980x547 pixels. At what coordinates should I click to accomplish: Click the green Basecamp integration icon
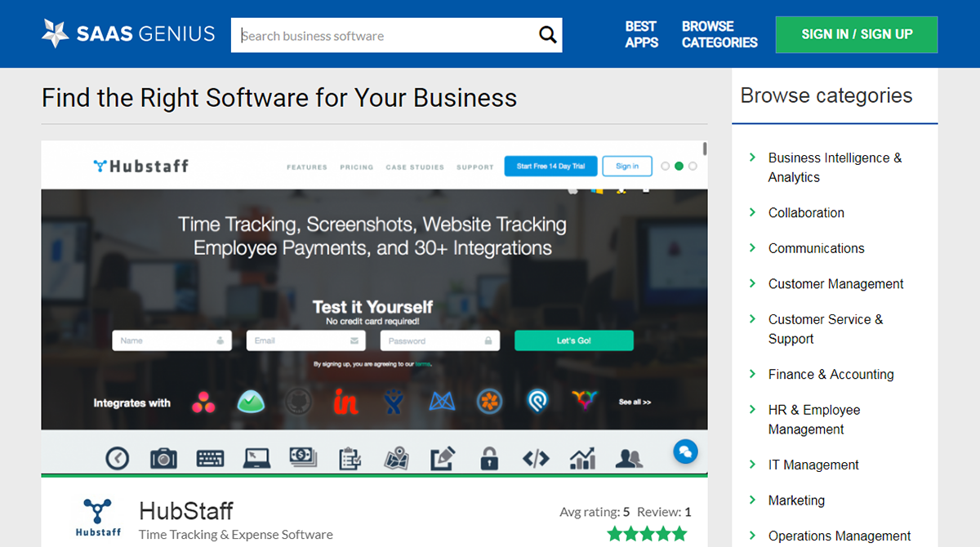[251, 402]
